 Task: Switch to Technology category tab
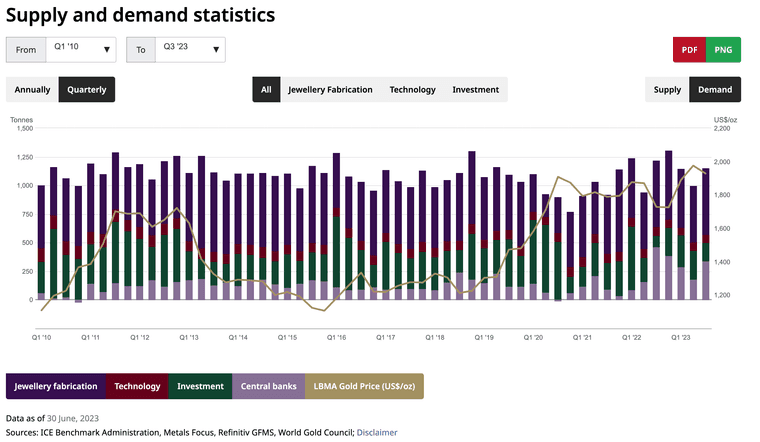tap(412, 89)
